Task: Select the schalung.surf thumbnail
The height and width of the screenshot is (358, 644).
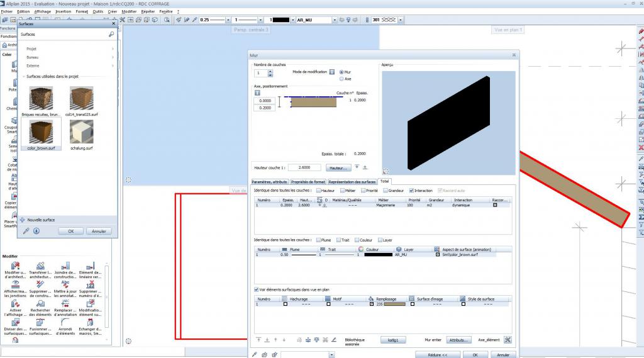Action: point(82,132)
